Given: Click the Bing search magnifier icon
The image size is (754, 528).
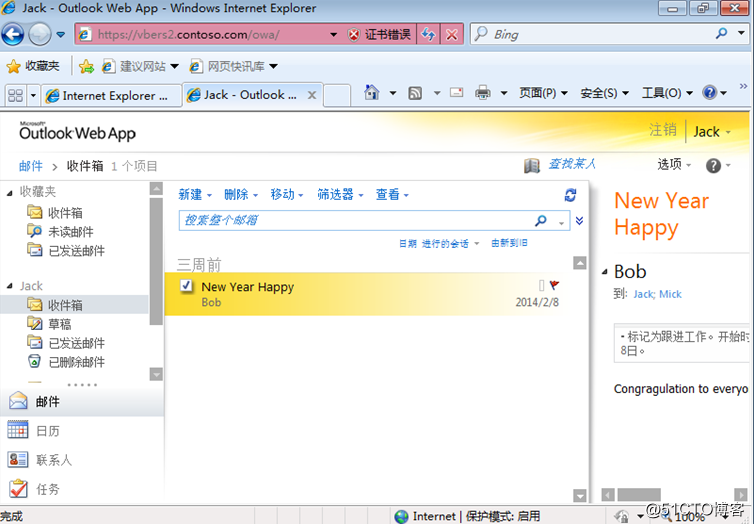Looking at the screenshot, I should pyautogui.click(x=721, y=33).
